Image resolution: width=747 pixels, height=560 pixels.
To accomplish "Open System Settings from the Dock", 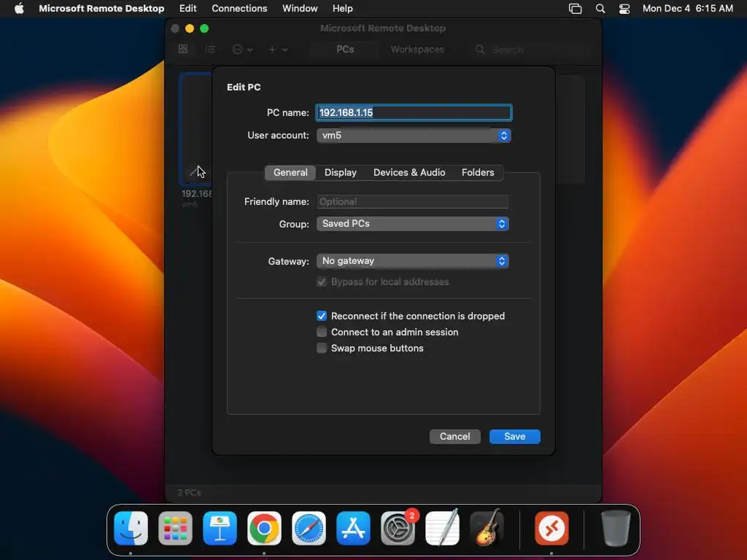I will (x=398, y=528).
